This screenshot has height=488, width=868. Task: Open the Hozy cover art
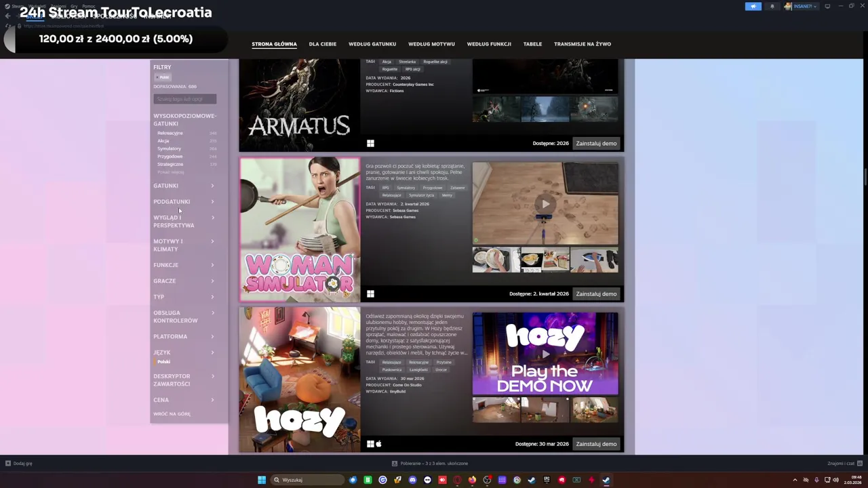coord(299,380)
